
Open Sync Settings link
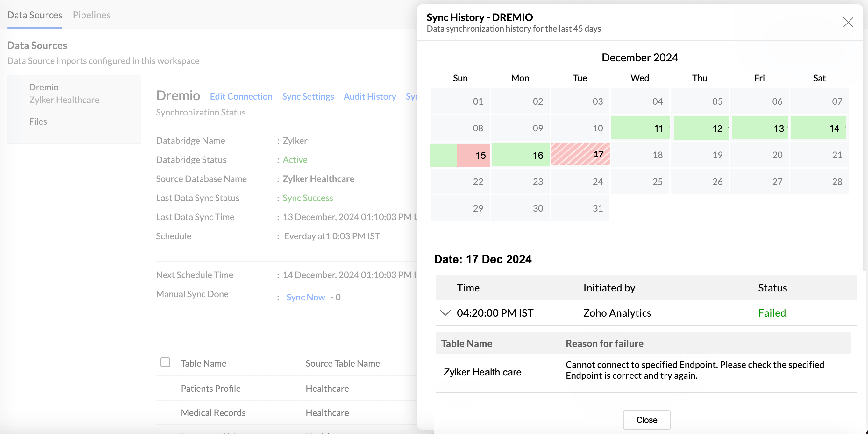tap(308, 96)
